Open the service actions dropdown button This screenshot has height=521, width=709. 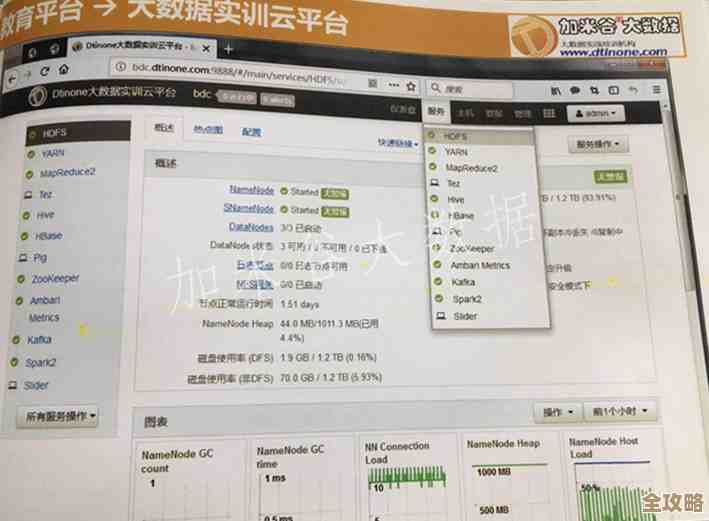pos(597,144)
